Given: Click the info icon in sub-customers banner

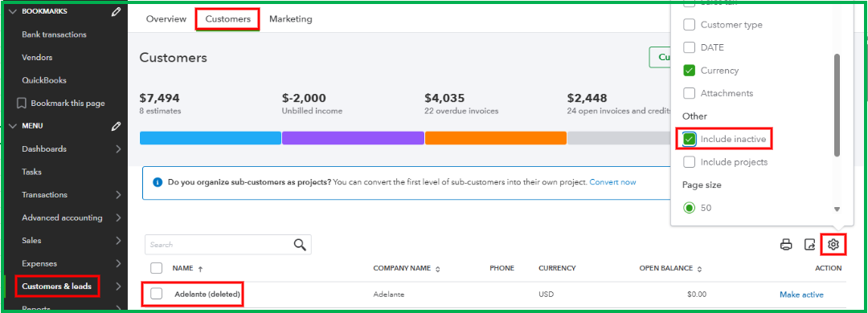Looking at the screenshot, I should [x=158, y=182].
